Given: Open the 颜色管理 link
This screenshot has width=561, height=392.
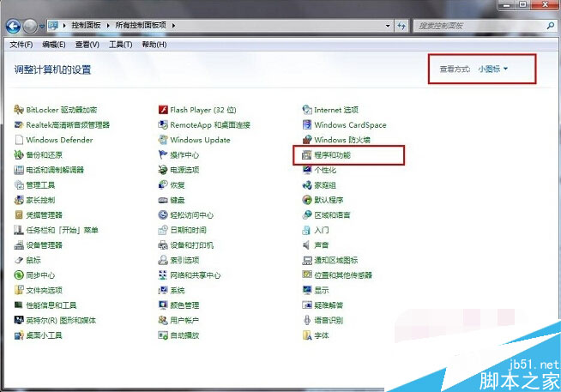Looking at the screenshot, I should [x=184, y=305].
